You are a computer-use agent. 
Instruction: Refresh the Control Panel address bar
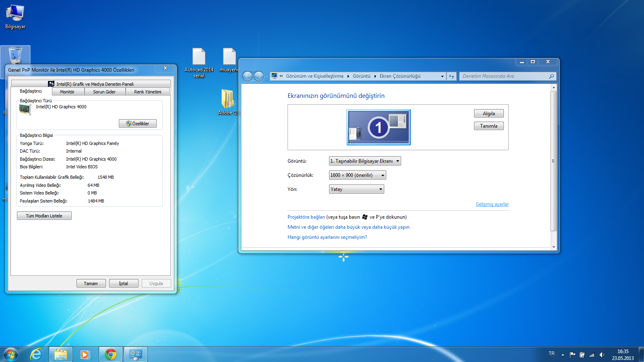(x=451, y=76)
